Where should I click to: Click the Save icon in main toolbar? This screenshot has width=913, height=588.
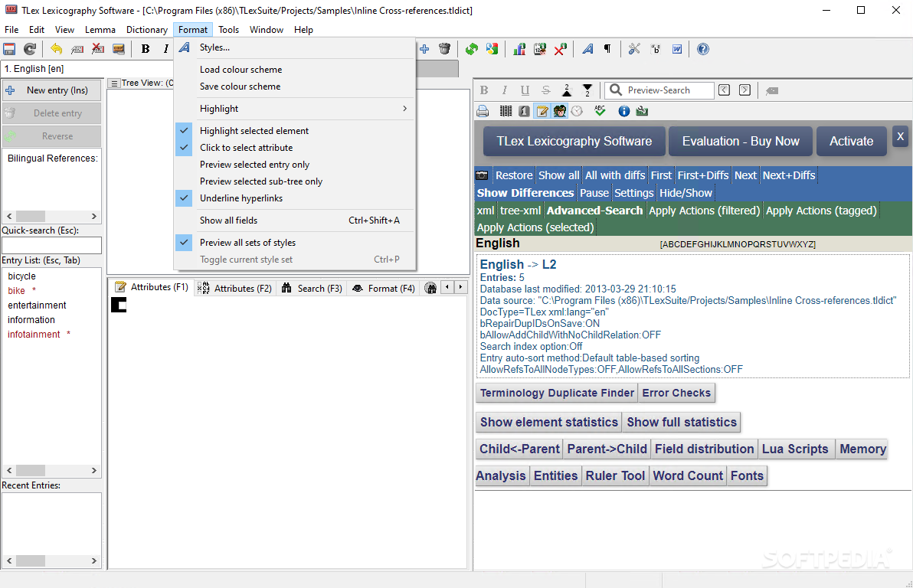pos(9,49)
